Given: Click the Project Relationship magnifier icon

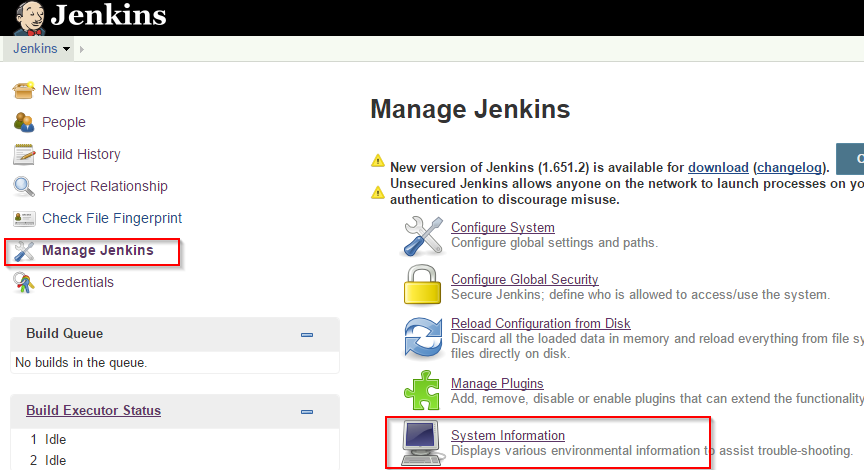Looking at the screenshot, I should (24, 186).
